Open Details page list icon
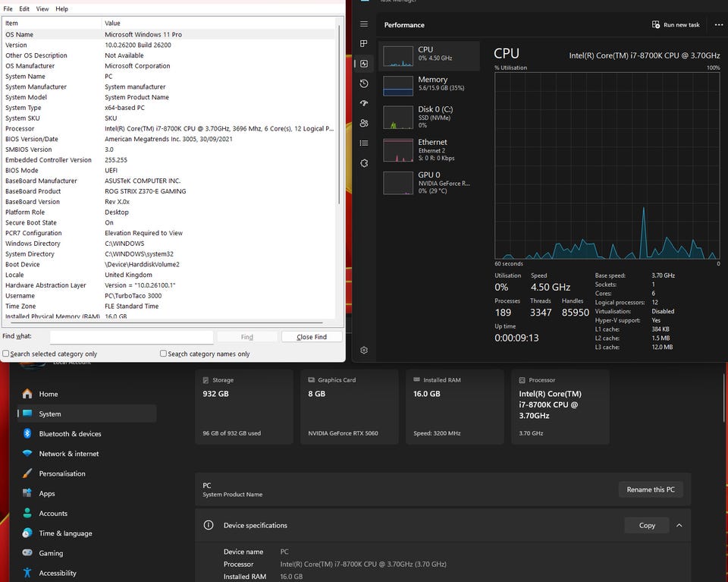Screen dimensions: 728x582 coord(364,143)
